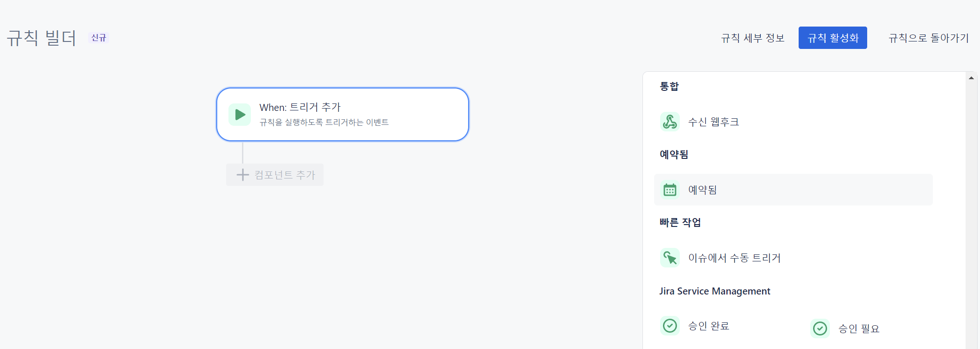
Task: Click the scheduled calendar icon
Action: (670, 190)
